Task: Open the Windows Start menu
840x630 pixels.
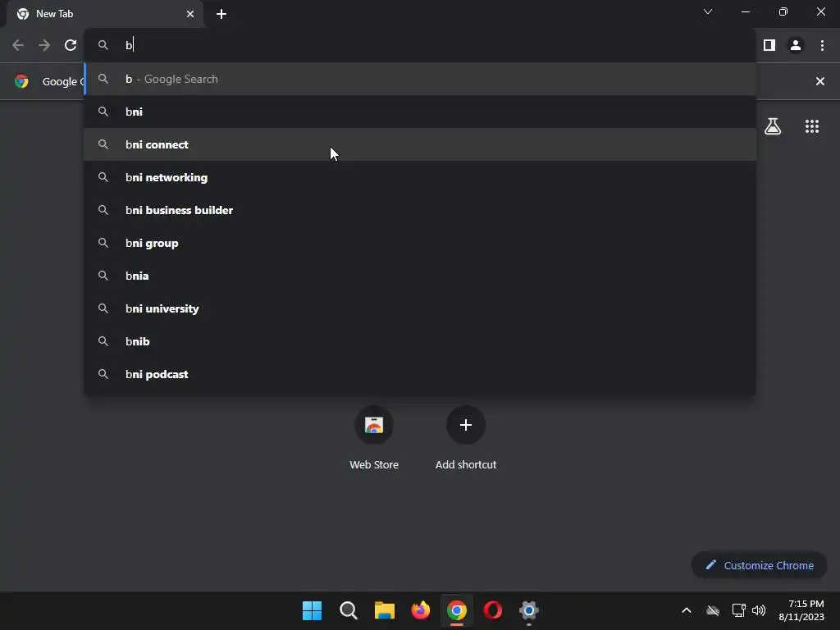Action: click(x=312, y=610)
